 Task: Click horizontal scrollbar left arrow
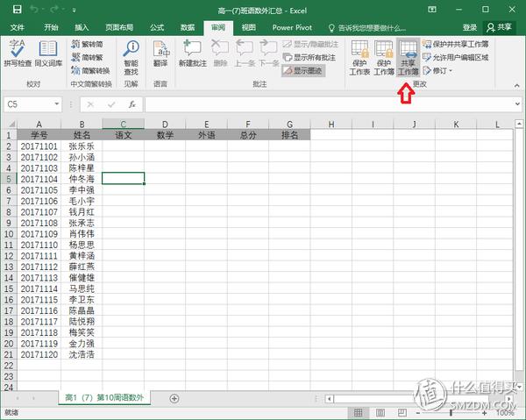tap(329, 399)
